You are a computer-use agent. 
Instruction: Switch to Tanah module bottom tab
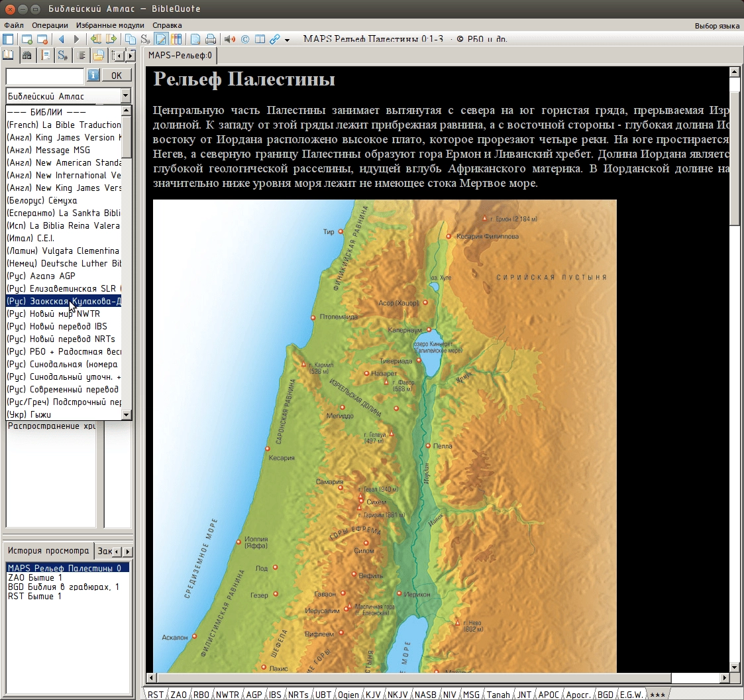(498, 694)
